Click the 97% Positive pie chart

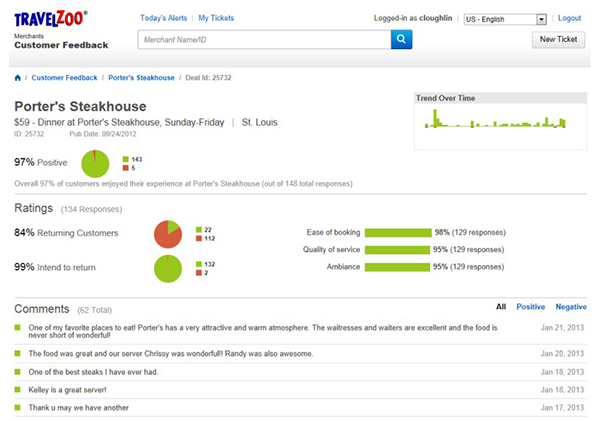(x=95, y=162)
